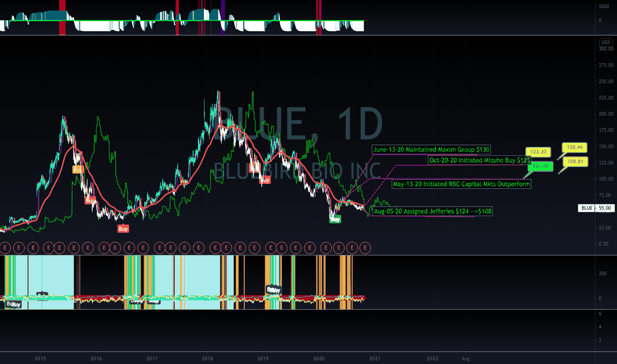Click the last earnings E marker before 2021
617x364 pixels.
coord(365,248)
